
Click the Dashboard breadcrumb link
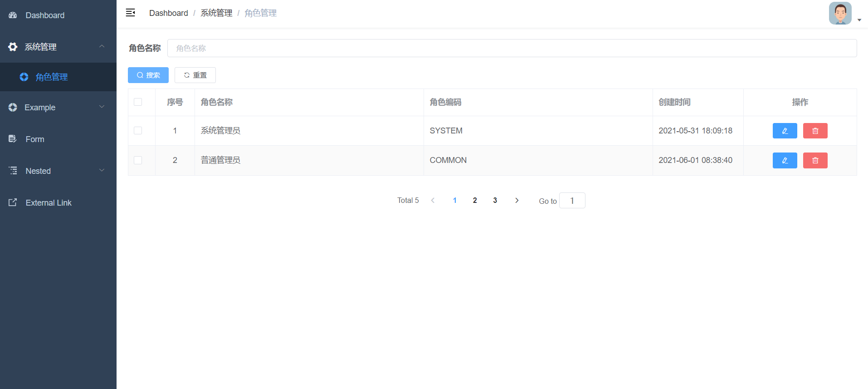point(168,13)
